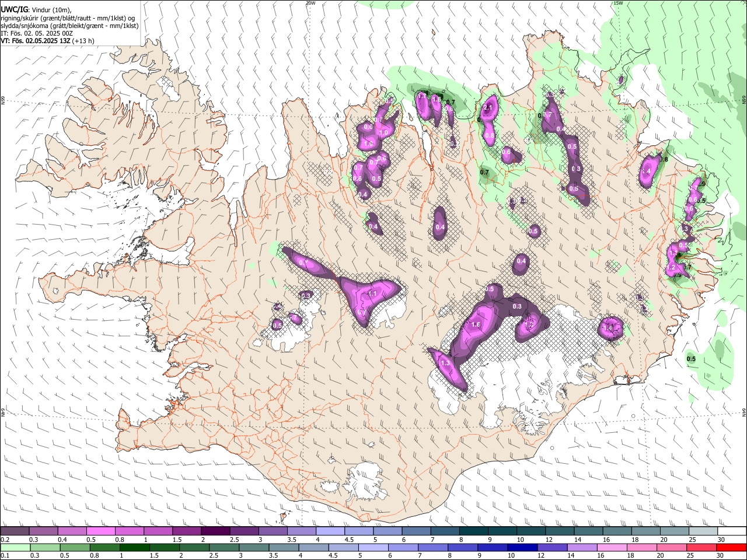
Task: Click the '1.3' snowfall value on the map
Action: pos(445,363)
